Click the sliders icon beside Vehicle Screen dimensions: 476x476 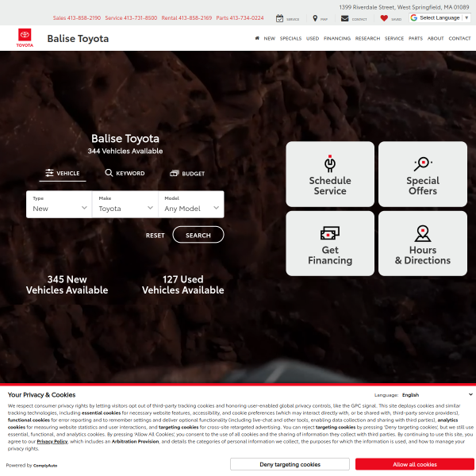(49, 173)
